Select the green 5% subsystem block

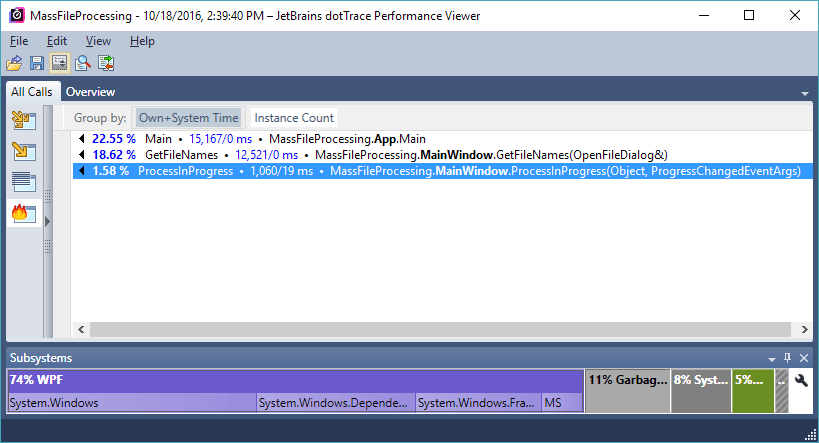click(753, 391)
